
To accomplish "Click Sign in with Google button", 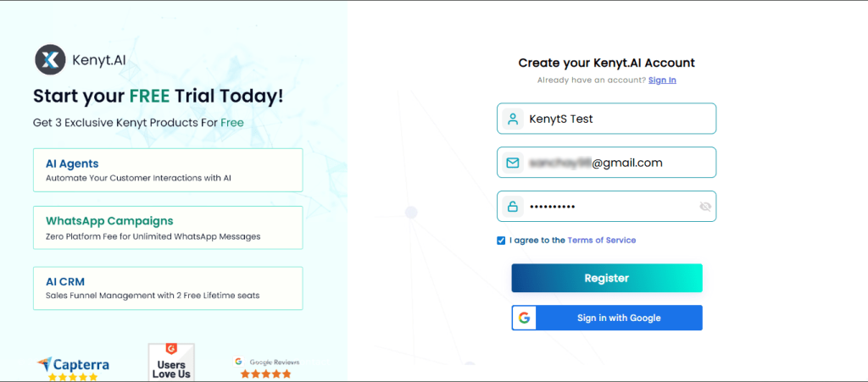I will click(607, 318).
